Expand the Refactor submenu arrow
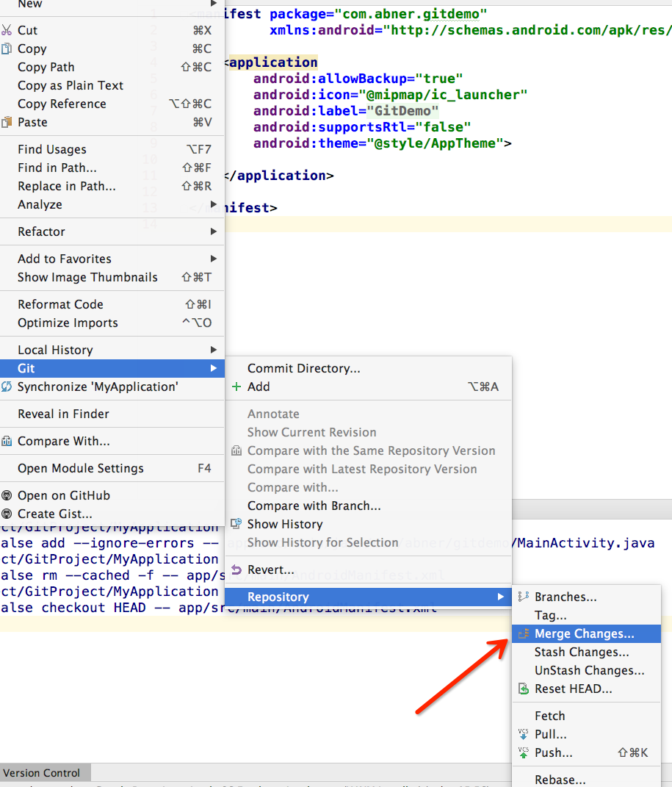The width and height of the screenshot is (672, 787). click(214, 231)
